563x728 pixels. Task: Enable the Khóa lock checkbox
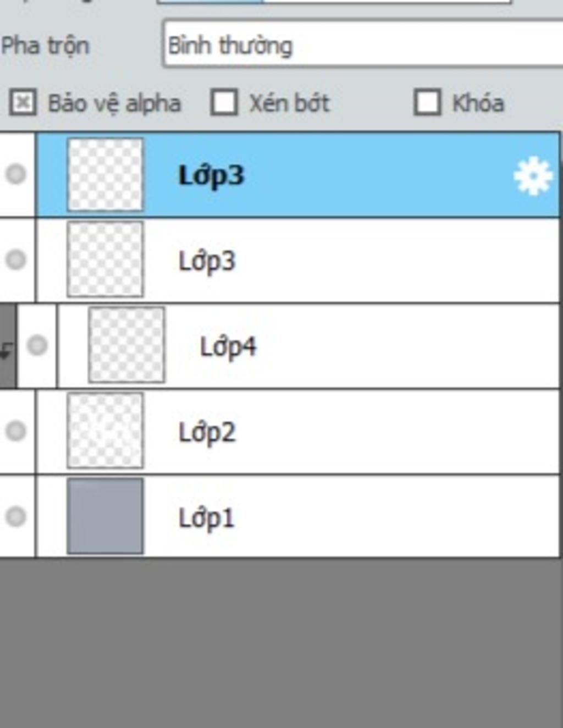[427, 102]
